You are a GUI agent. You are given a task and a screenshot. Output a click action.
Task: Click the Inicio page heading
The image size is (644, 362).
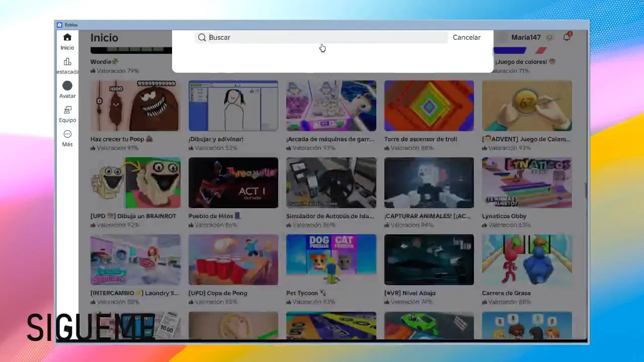tap(104, 38)
